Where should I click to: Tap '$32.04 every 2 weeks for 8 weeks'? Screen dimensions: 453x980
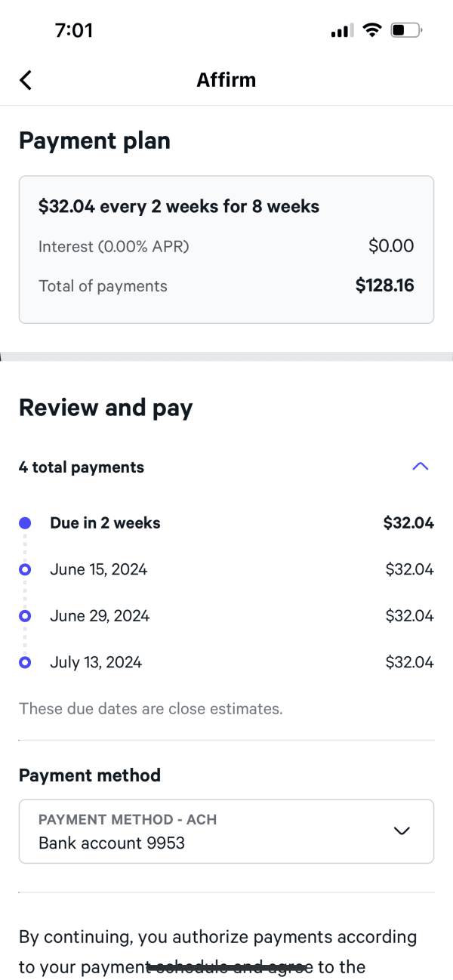179,207
